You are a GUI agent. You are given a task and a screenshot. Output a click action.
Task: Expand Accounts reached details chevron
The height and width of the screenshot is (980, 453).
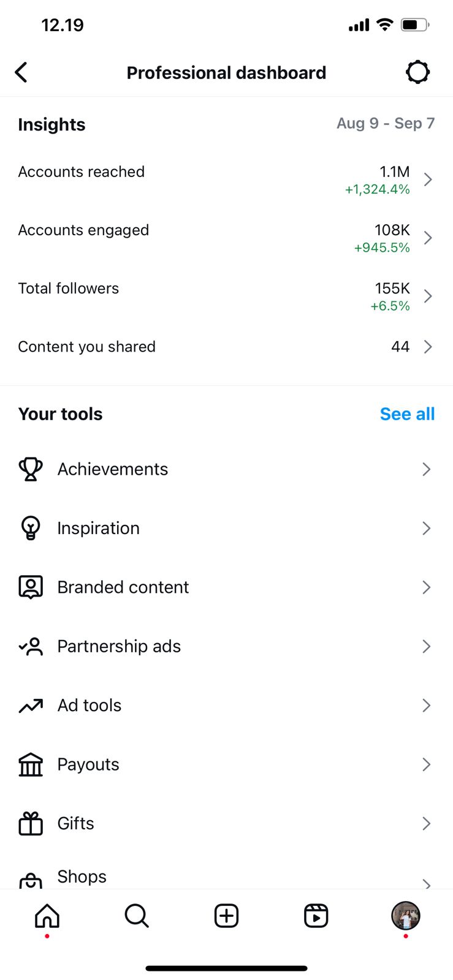click(x=428, y=179)
